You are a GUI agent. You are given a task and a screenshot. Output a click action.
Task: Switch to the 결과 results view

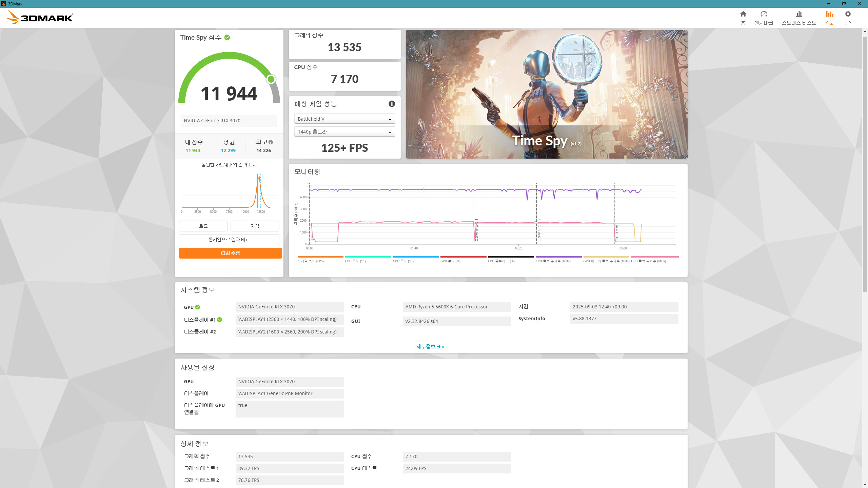830,18
